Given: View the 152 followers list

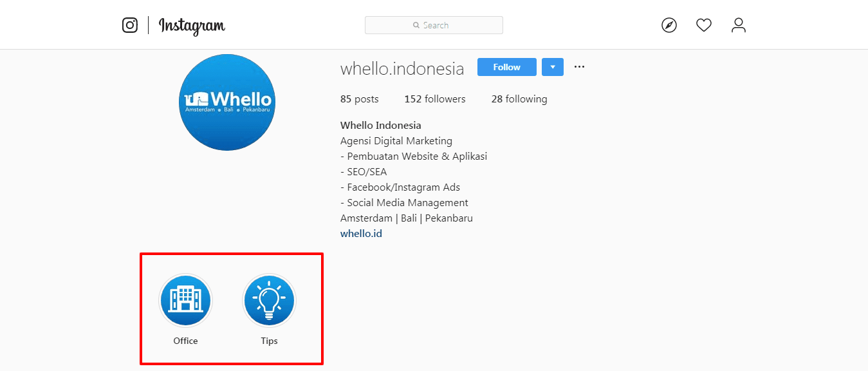Looking at the screenshot, I should click(x=435, y=99).
